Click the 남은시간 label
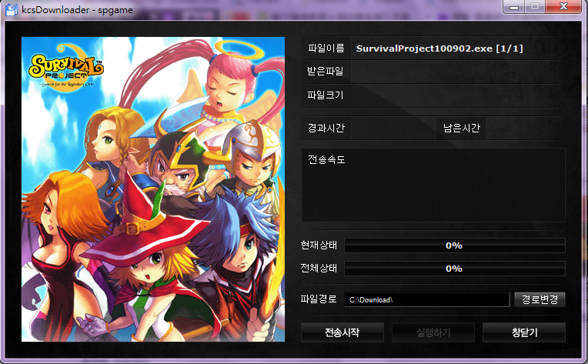The image size is (588, 364). click(x=461, y=128)
